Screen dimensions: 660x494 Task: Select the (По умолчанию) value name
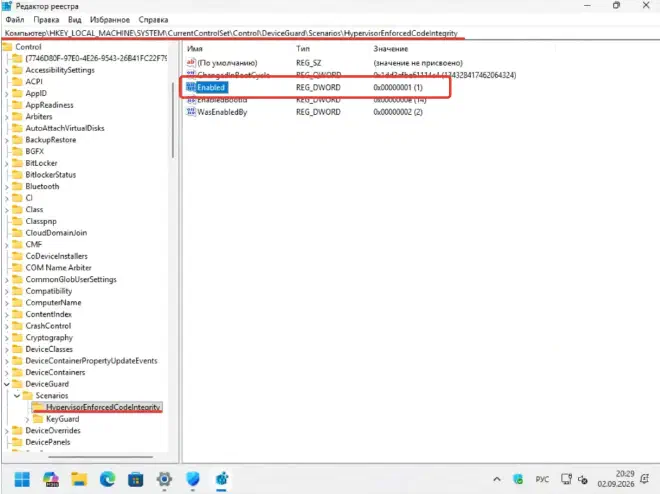click(x=227, y=63)
